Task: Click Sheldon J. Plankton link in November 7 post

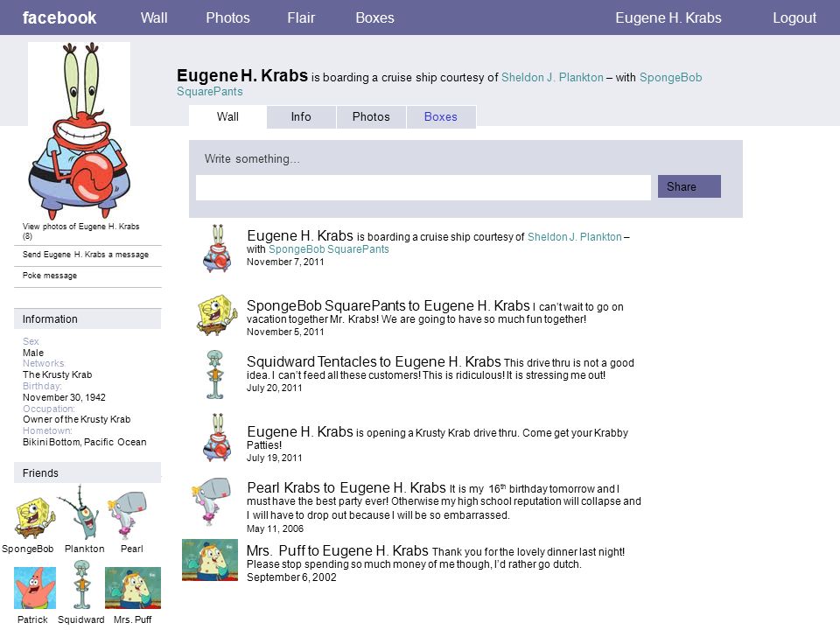Action: click(575, 237)
